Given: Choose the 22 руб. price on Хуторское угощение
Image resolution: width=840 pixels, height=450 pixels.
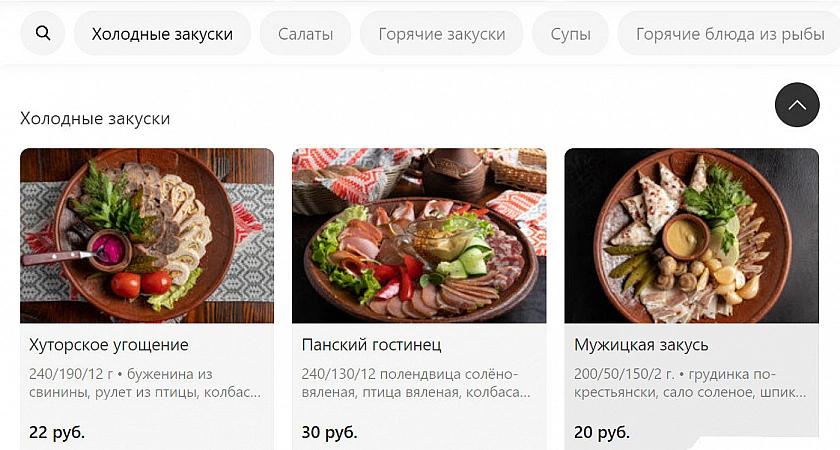Looking at the screenshot, I should point(57,432).
